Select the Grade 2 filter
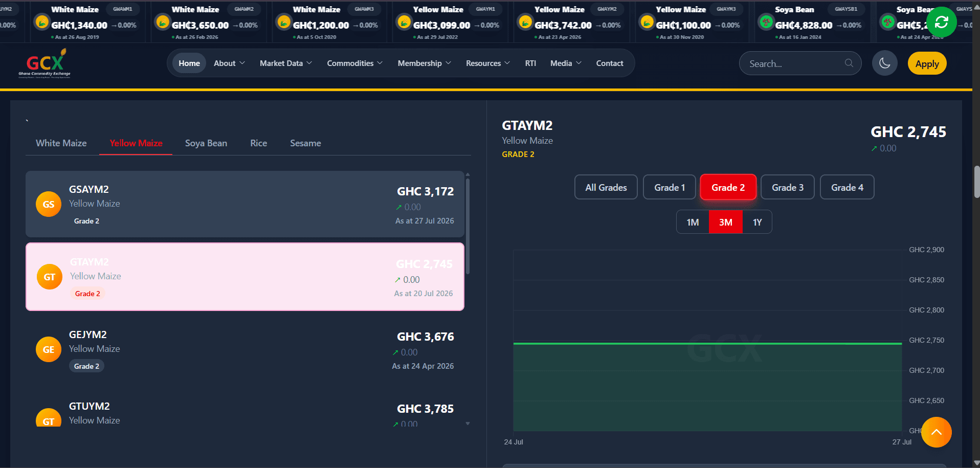Image resolution: width=980 pixels, height=468 pixels. point(728,187)
